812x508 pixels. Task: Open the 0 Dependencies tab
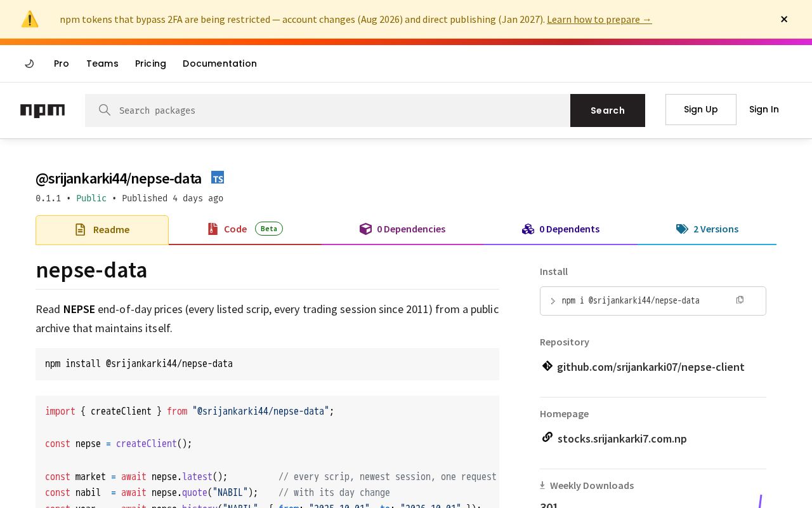pos(402,229)
